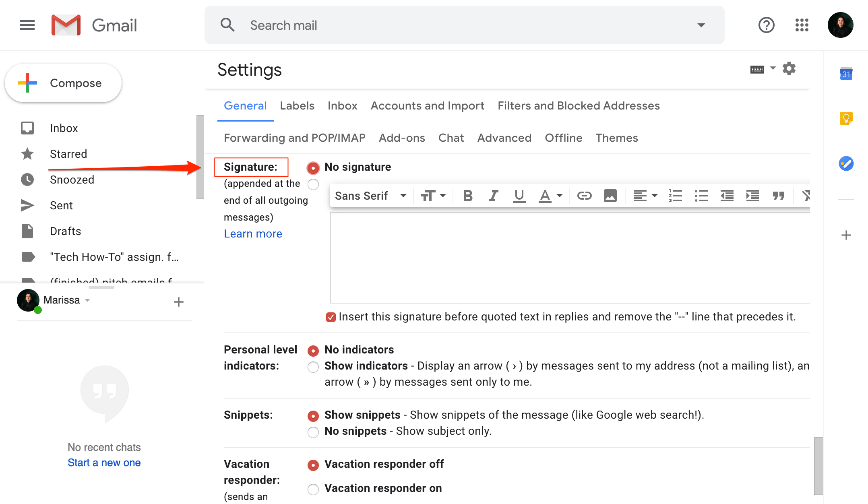Open the search options dropdown arrow
The width and height of the screenshot is (868, 504).
pyautogui.click(x=701, y=25)
